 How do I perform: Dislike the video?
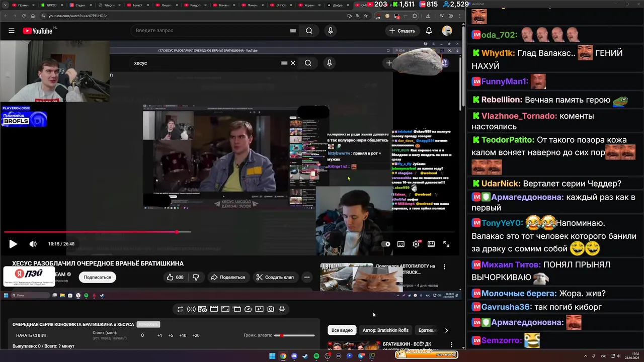click(196, 277)
